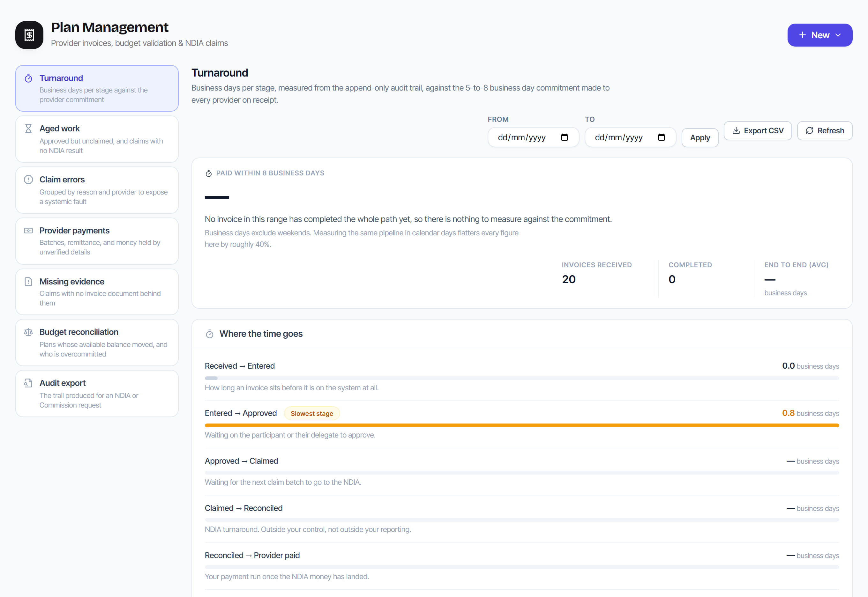Image resolution: width=868 pixels, height=597 pixels.
Task: Go to the Provider payments report
Action: pyautogui.click(x=97, y=241)
